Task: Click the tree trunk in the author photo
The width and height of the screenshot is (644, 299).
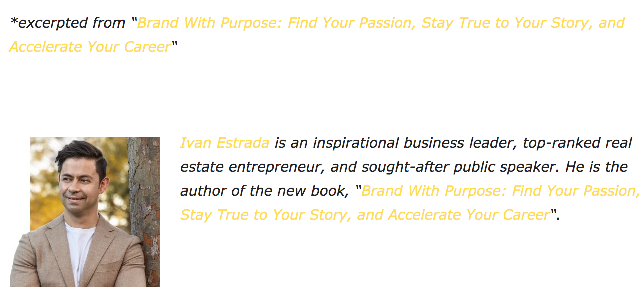Action: point(144,210)
